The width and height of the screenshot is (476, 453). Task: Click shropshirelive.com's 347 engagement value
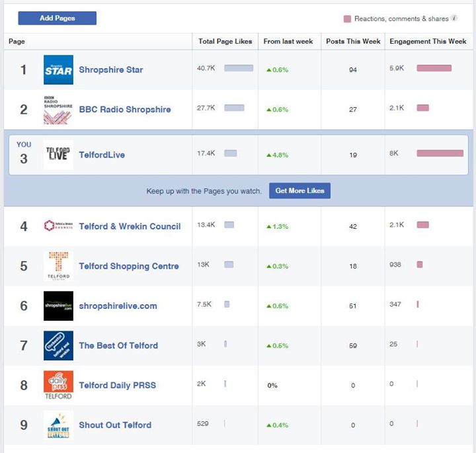(x=395, y=304)
